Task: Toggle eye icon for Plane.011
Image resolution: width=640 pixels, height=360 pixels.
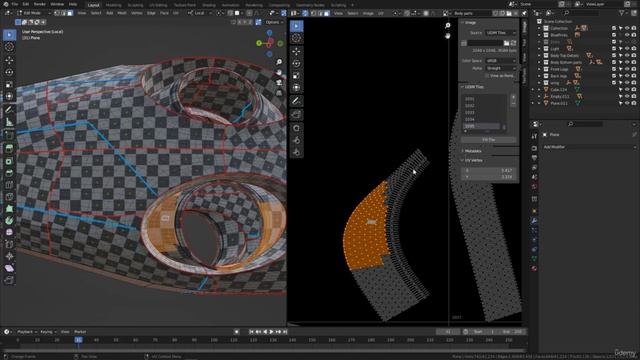Action: [x=627, y=103]
